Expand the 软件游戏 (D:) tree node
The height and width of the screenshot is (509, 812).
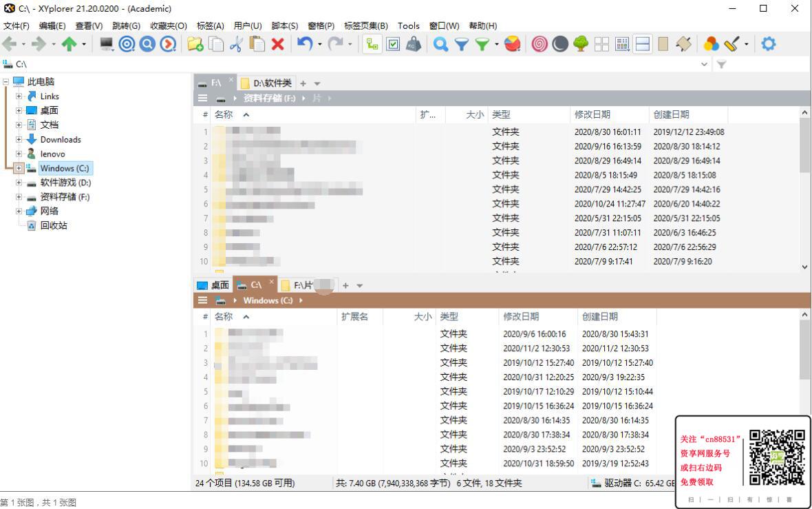point(19,183)
